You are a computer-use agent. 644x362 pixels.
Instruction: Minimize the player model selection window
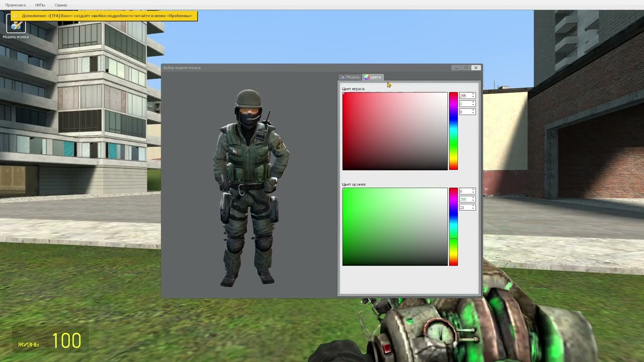(456, 68)
